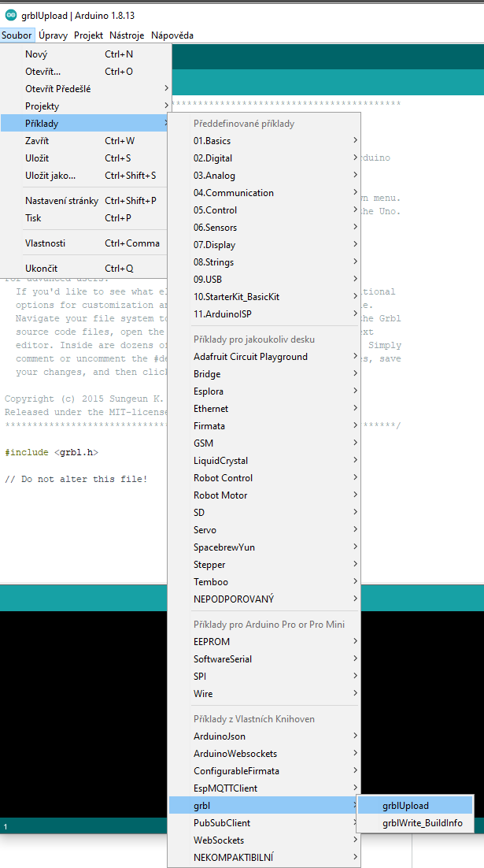Click the Arduino logo in title bar
The image size is (484, 868).
coord(10,15)
